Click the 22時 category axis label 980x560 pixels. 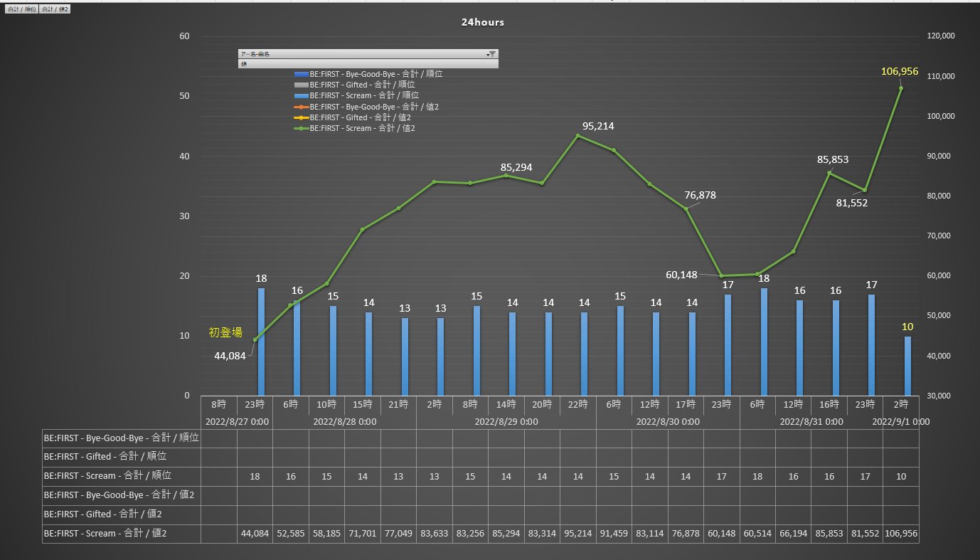click(x=577, y=404)
